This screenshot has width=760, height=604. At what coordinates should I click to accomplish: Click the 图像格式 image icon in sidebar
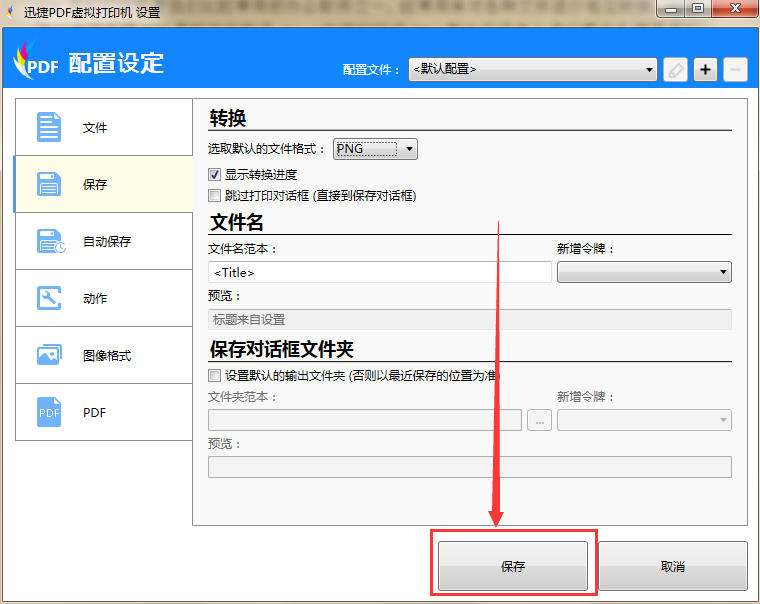49,356
